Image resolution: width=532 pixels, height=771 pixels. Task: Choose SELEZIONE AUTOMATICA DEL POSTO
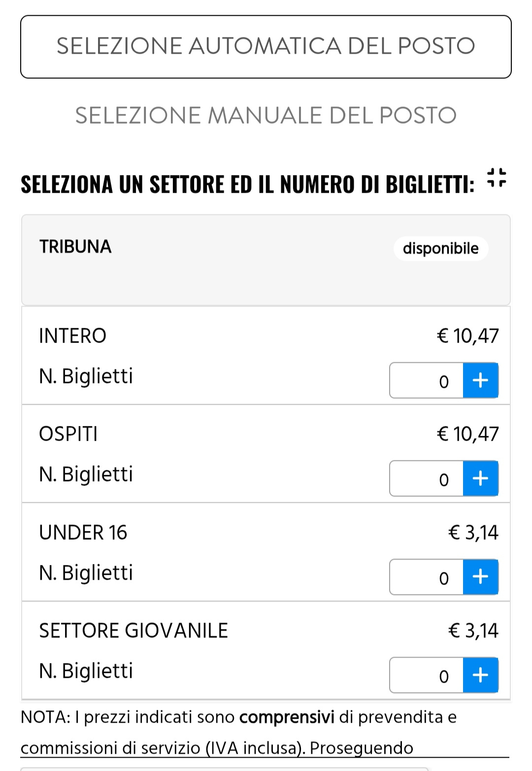266,47
